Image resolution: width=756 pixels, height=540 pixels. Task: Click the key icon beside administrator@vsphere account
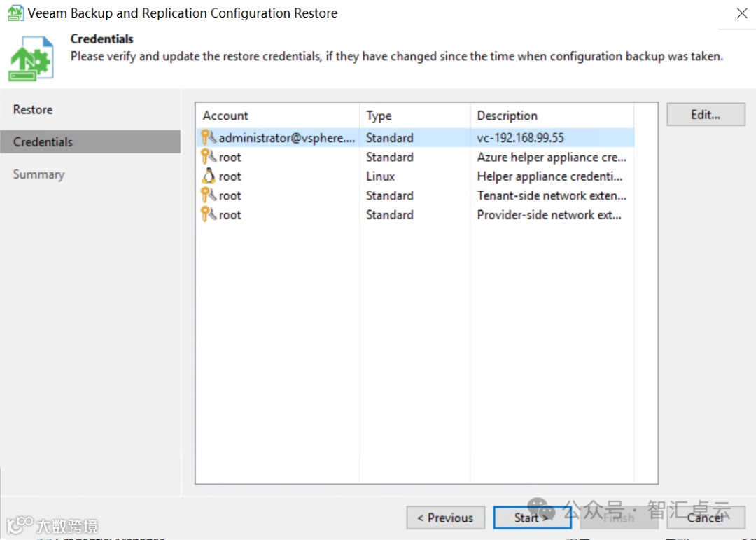click(x=209, y=137)
